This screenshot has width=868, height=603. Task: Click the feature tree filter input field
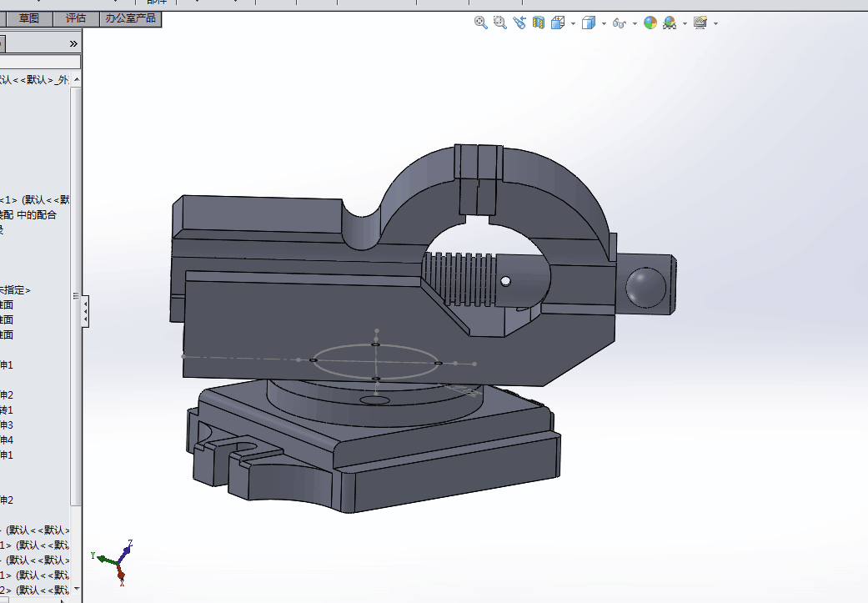pos(40,62)
